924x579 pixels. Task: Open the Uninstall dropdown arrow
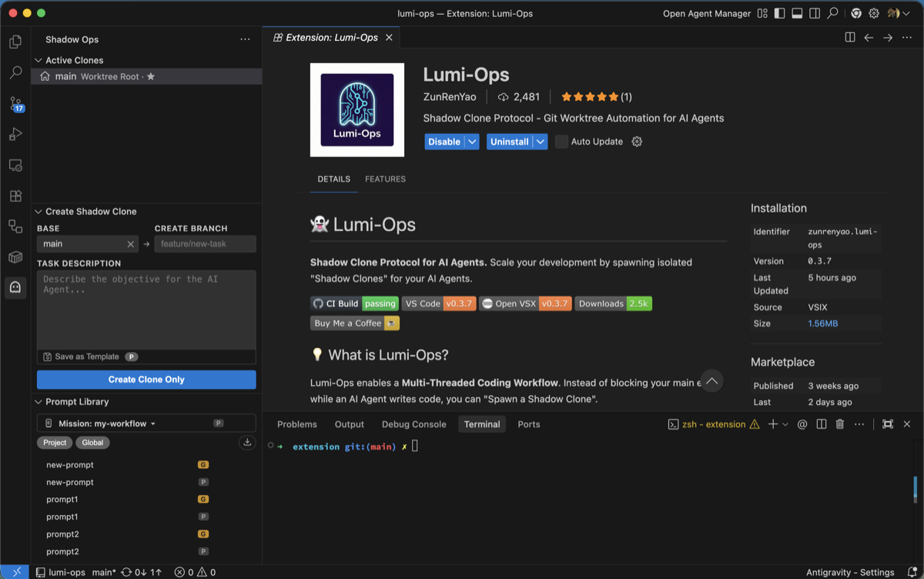pyautogui.click(x=539, y=141)
